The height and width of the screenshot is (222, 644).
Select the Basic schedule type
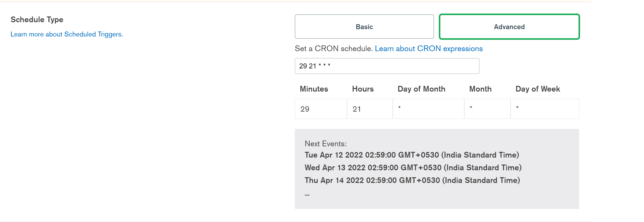[364, 27]
